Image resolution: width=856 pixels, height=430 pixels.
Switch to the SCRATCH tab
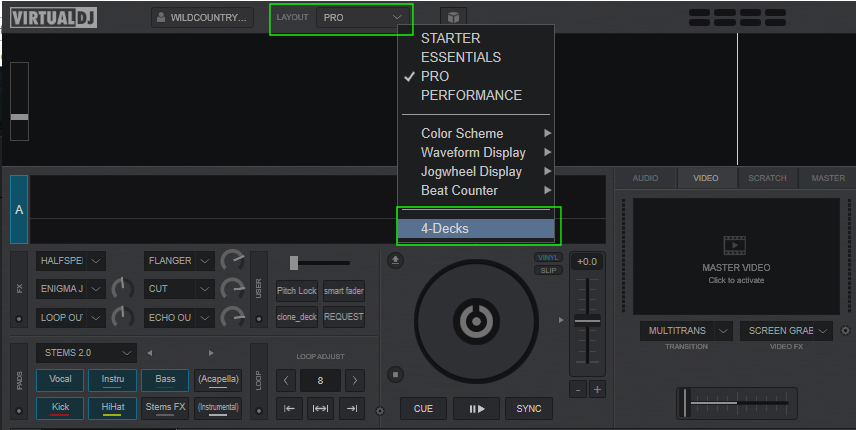tap(767, 178)
